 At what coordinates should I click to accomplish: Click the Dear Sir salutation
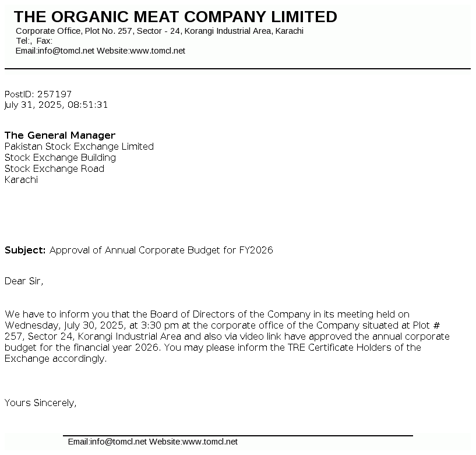point(24,281)
